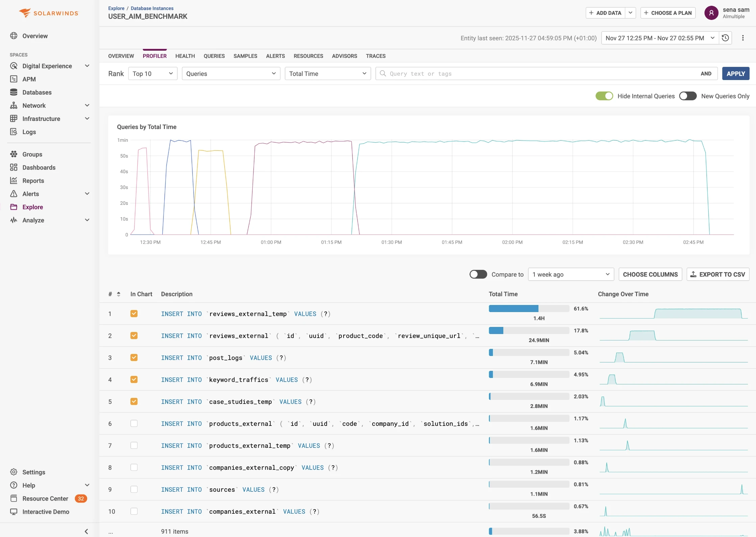The height and width of the screenshot is (537, 756).
Task: Click reviews_external_temp change over time sparkline
Action: pos(674,313)
